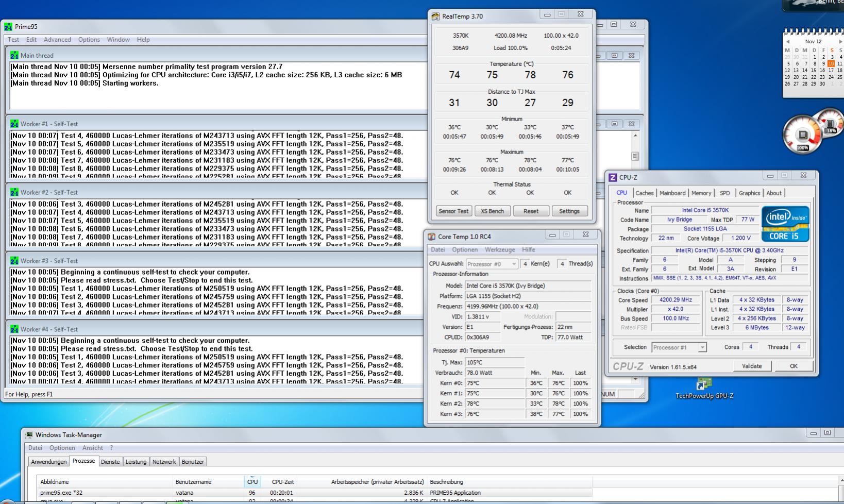Click RealTemp Reset button
The image size is (844, 504).
tap(531, 211)
